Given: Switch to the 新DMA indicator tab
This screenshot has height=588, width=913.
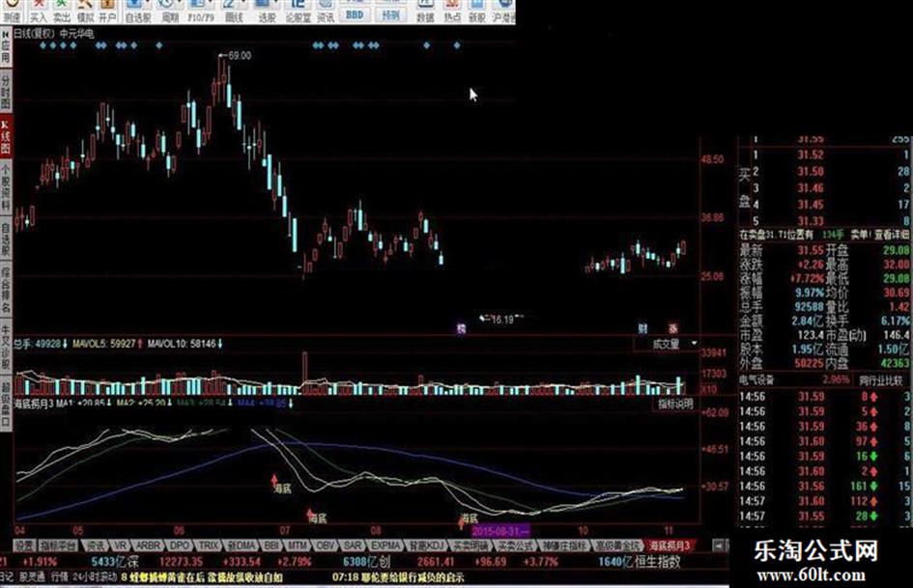Looking at the screenshot, I should (x=242, y=546).
